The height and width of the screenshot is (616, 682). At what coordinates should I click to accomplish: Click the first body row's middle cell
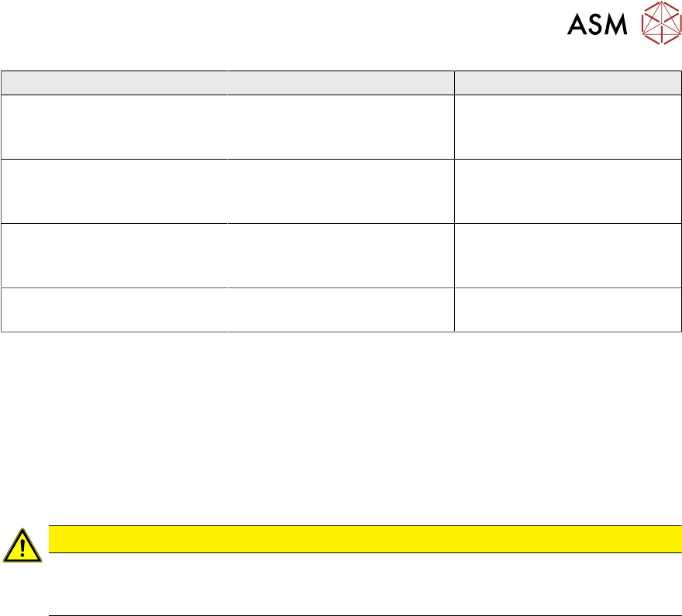click(340, 127)
